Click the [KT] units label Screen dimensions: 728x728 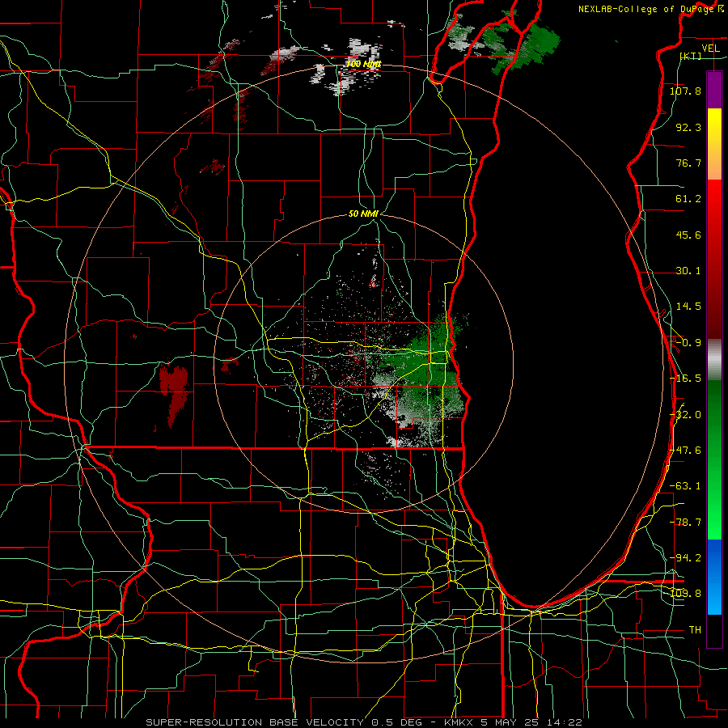[690, 56]
